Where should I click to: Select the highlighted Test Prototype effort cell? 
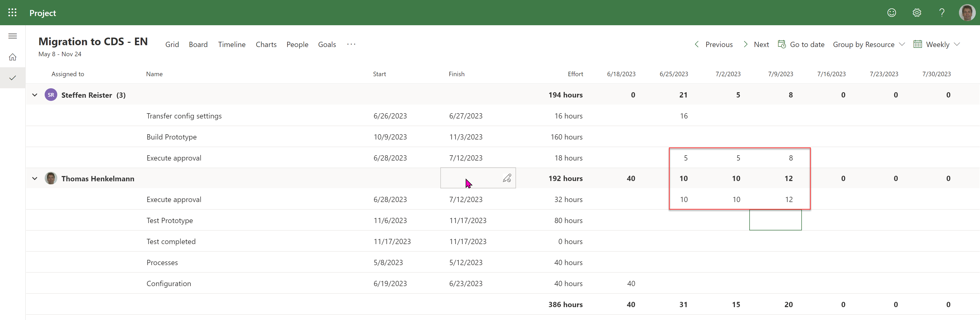(775, 220)
